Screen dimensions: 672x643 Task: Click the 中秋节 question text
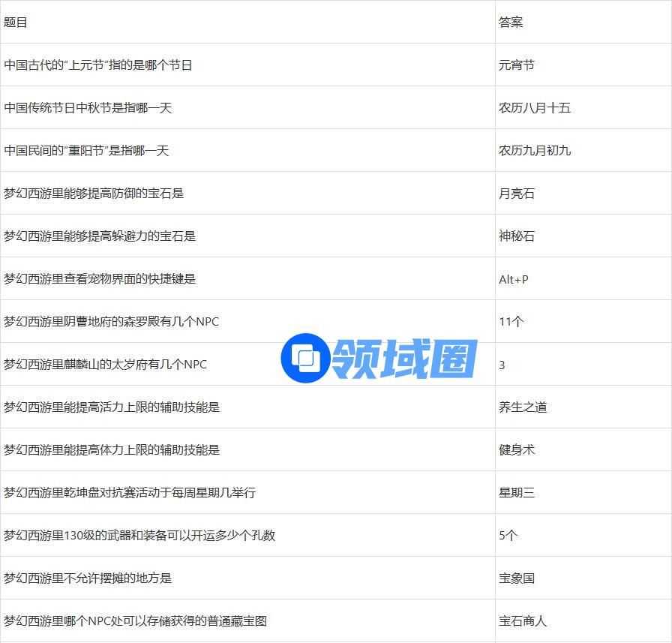pyautogui.click(x=88, y=108)
